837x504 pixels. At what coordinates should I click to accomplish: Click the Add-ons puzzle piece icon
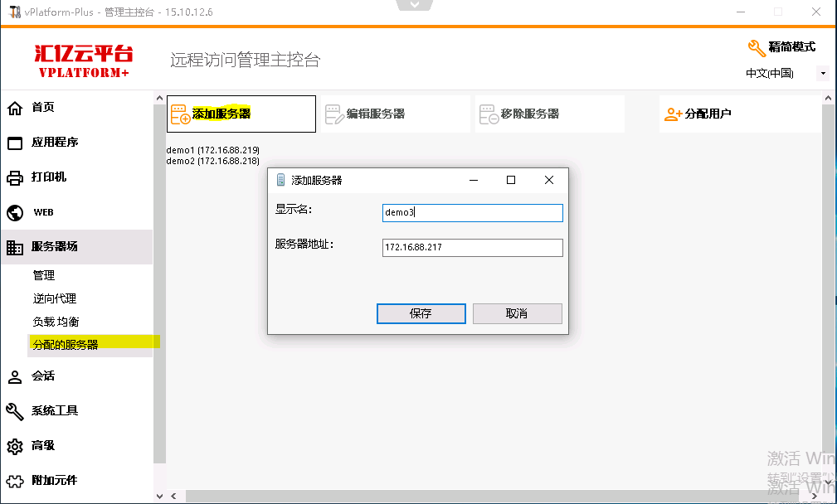[15, 481]
